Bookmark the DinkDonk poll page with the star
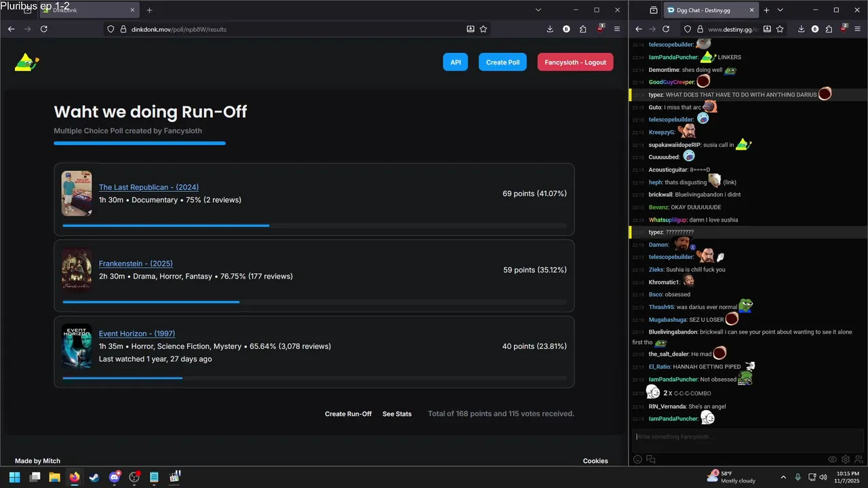The image size is (868, 488). (x=484, y=29)
